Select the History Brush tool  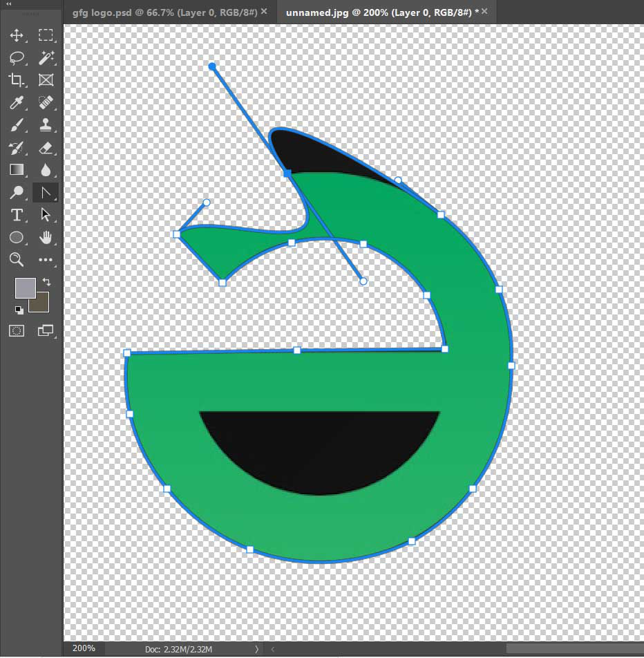[x=17, y=148]
